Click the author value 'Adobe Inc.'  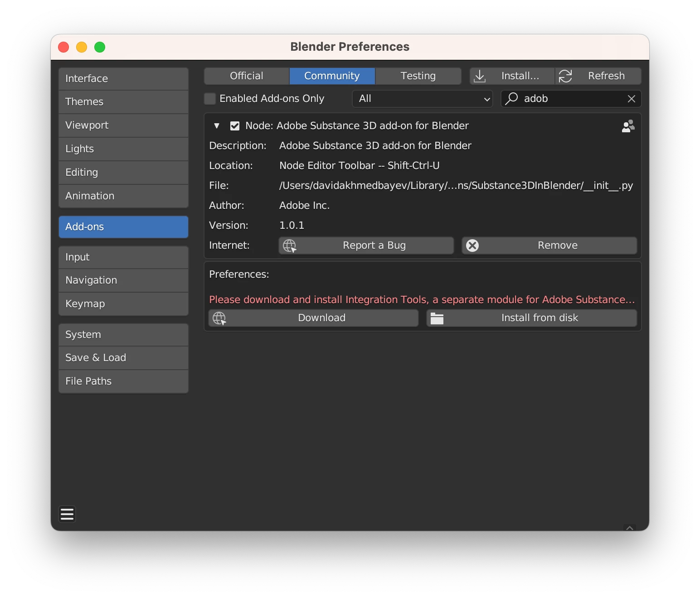[305, 206]
